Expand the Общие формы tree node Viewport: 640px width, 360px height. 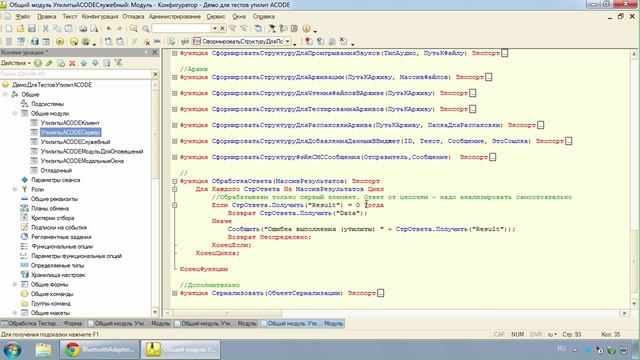pos(15,284)
